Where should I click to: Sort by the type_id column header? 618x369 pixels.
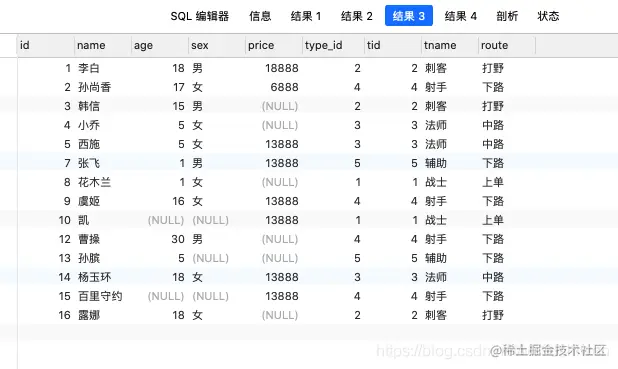[333, 45]
